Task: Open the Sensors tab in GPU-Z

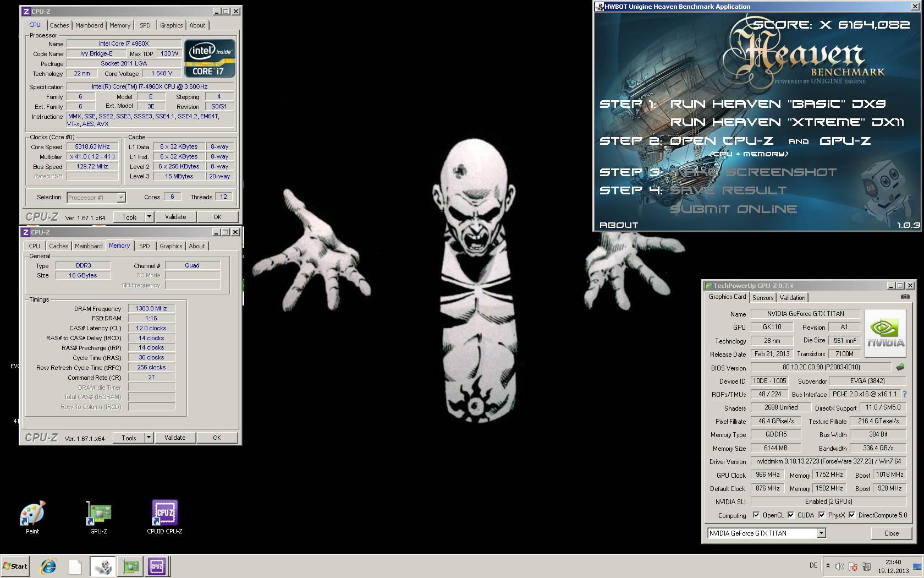Action: click(x=763, y=297)
